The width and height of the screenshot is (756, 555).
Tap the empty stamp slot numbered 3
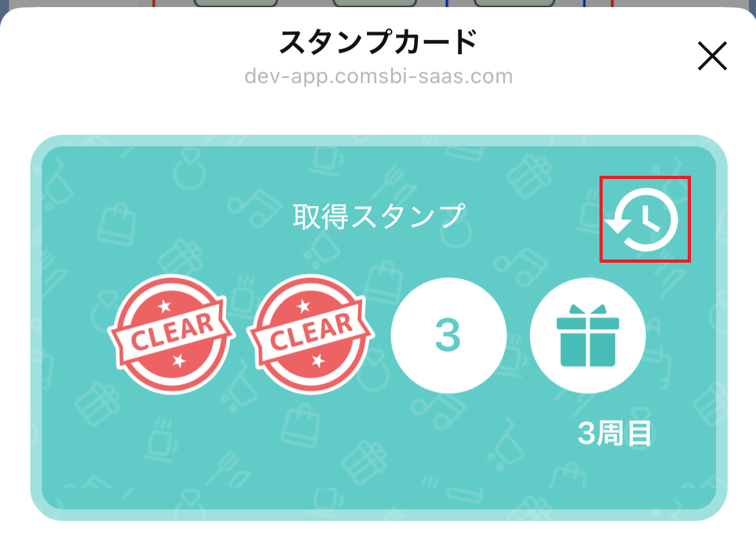click(448, 335)
